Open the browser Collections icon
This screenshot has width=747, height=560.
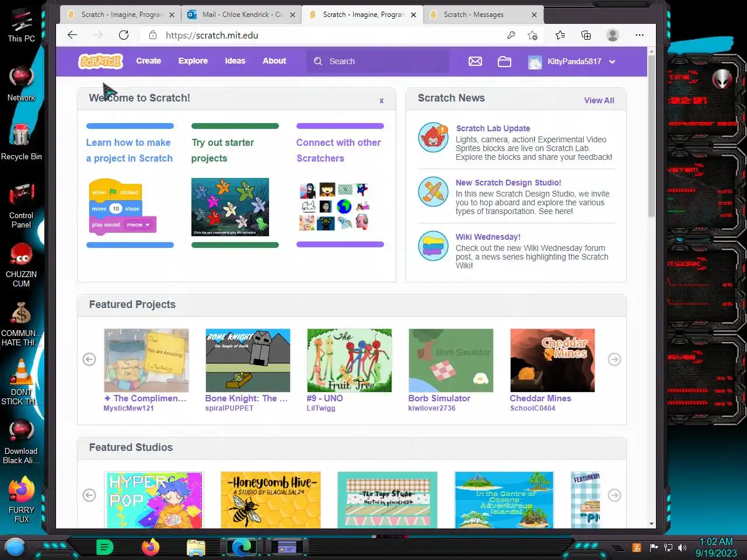pyautogui.click(x=586, y=35)
